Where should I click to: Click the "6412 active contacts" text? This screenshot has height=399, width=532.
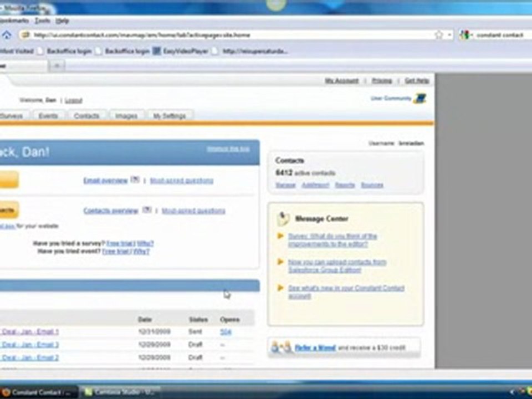305,173
